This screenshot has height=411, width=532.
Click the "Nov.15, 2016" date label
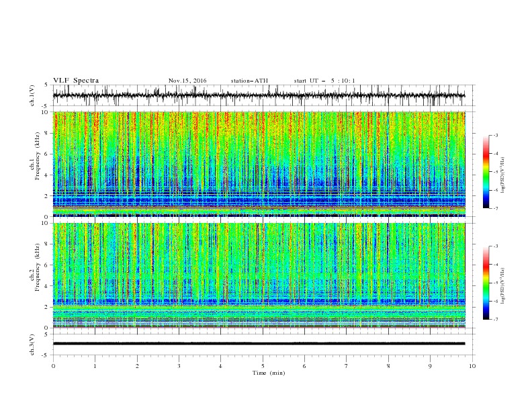(187, 81)
